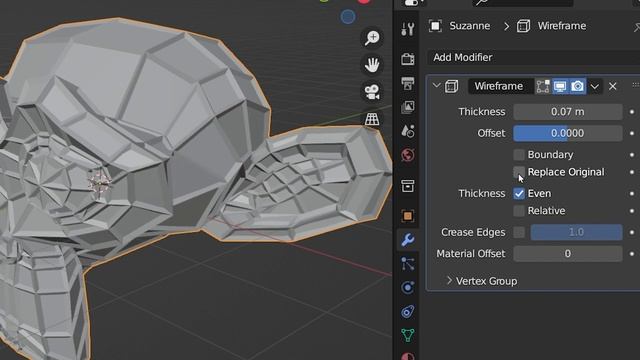Switch perspective/orthographic with grid icon
This screenshot has width=640, height=360.
372,119
